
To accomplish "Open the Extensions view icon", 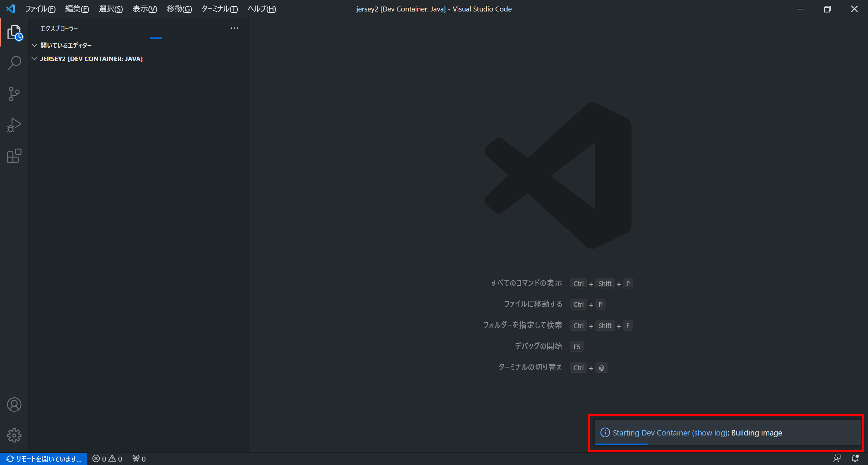I will tap(14, 156).
